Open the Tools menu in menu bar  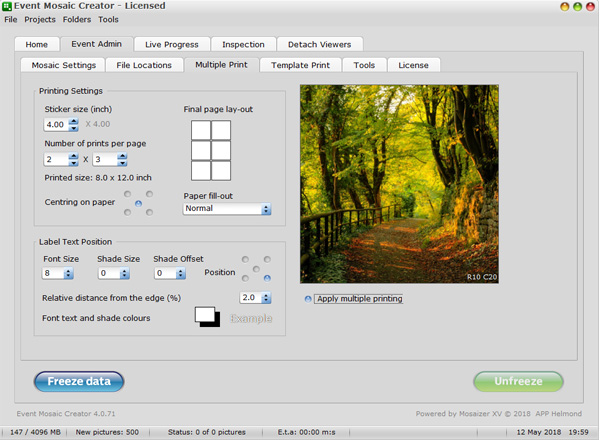click(108, 20)
